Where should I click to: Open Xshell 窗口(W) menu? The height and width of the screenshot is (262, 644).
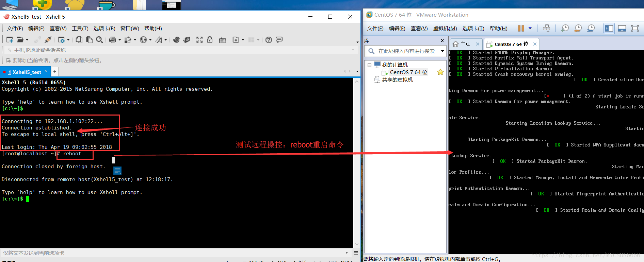130,29
